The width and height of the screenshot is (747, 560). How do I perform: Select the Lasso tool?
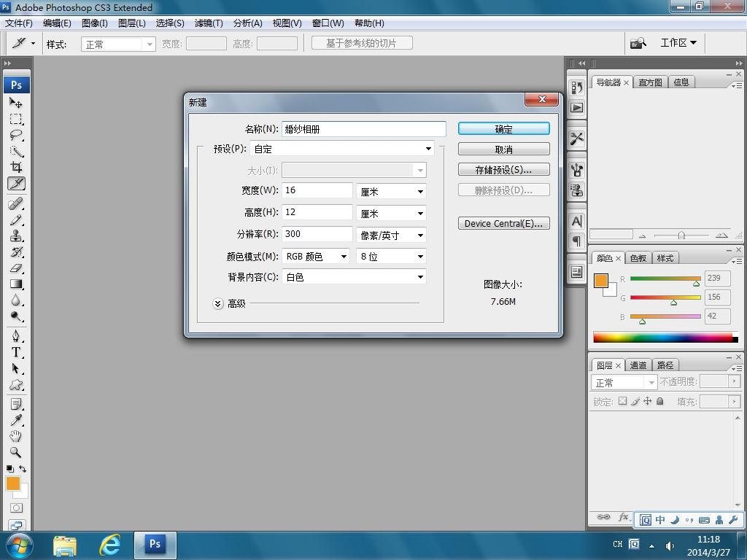[16, 135]
